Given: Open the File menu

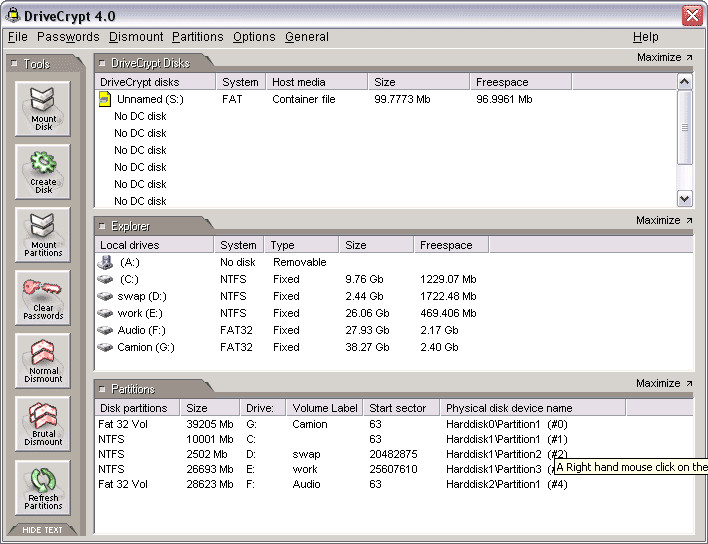Looking at the screenshot, I should [18, 37].
